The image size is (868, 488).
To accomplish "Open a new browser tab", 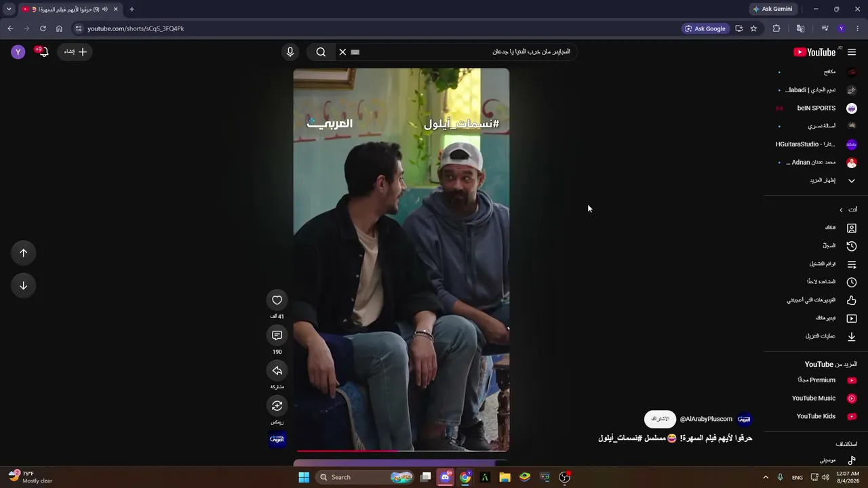I will (x=132, y=9).
